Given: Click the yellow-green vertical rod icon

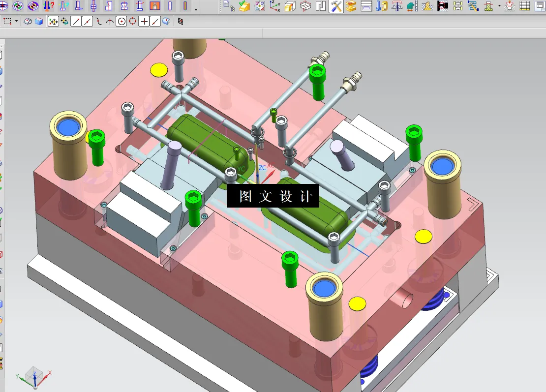Looking at the screenshot, I should tap(185, 5).
